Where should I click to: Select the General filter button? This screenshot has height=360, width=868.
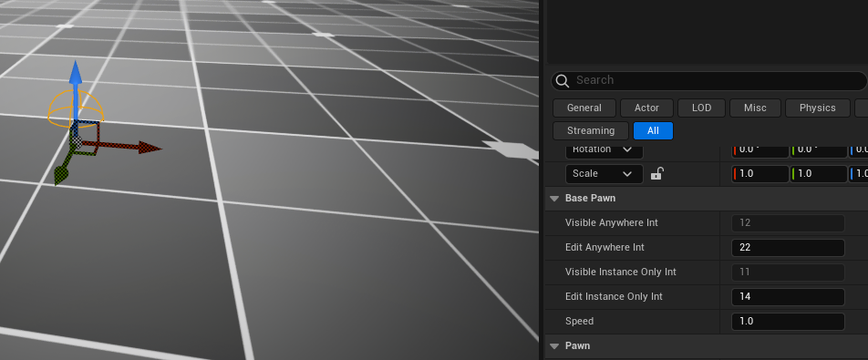584,108
